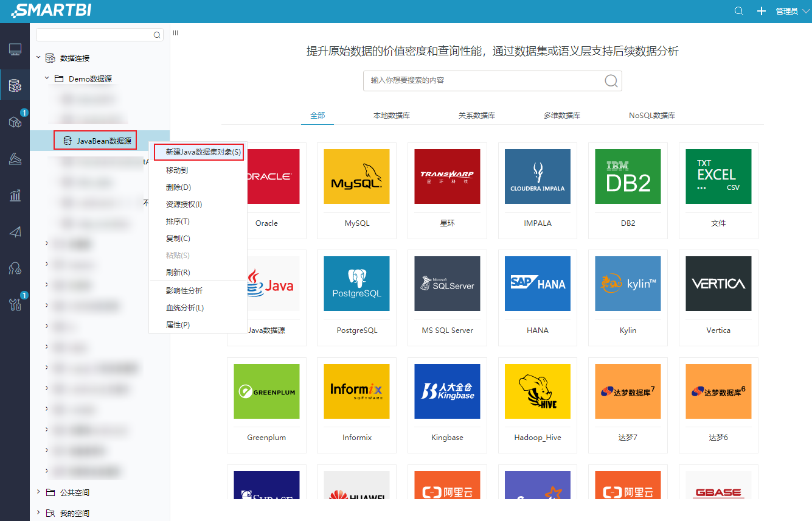Select the Demo数据源 folder label

[x=90, y=79]
